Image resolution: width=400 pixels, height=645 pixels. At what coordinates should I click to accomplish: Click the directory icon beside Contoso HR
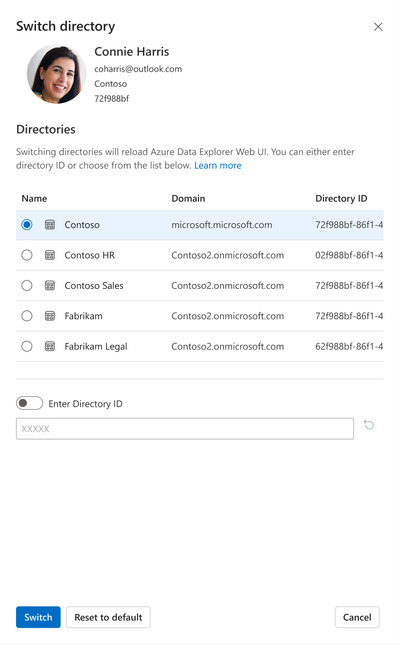point(50,255)
